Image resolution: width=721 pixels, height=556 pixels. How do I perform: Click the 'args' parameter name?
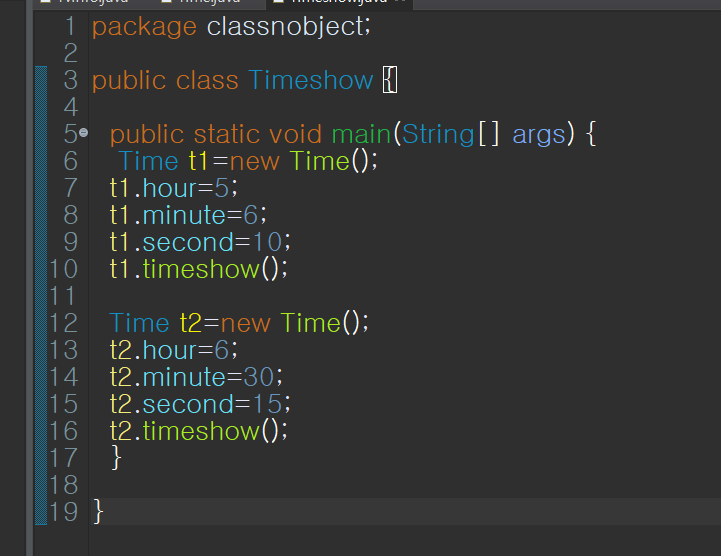tap(539, 135)
